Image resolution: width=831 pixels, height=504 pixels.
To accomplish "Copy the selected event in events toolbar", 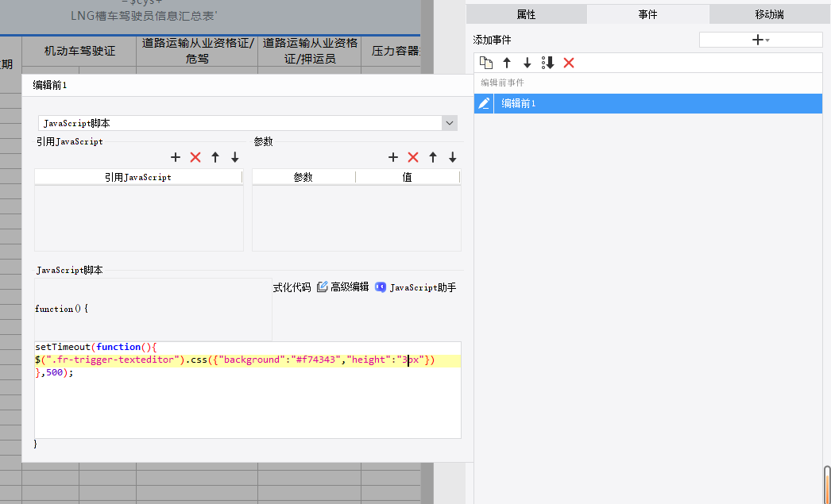I will point(486,63).
